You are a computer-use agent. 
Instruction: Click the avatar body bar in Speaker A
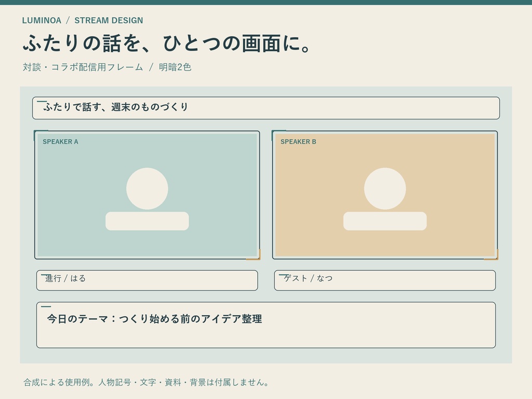point(147,221)
